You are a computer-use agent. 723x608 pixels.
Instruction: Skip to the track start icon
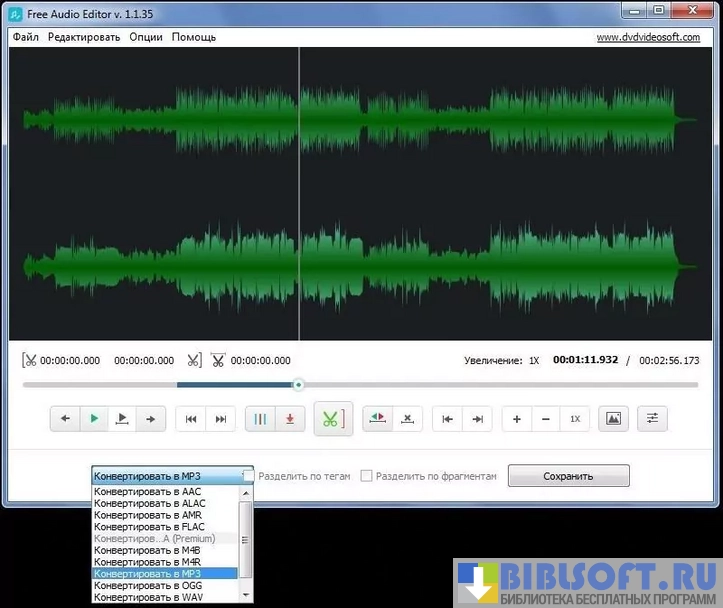pos(191,419)
